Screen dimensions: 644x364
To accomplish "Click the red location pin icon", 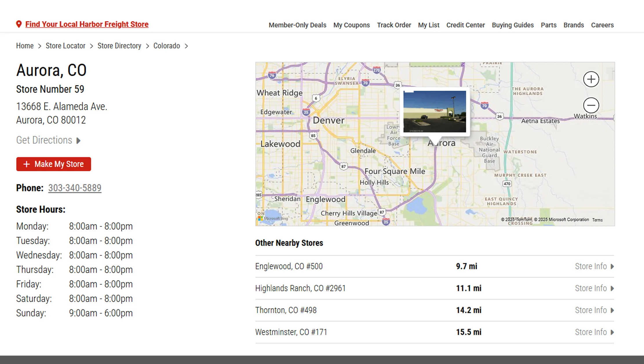I will tap(19, 24).
